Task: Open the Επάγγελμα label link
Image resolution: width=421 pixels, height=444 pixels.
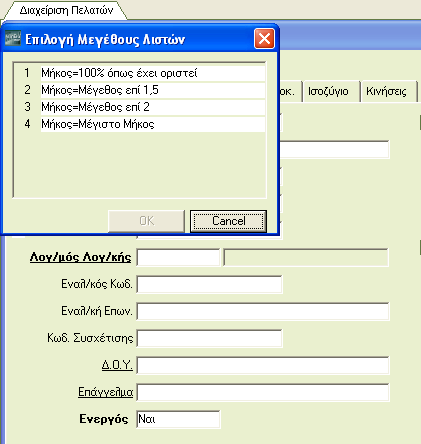Action: pyautogui.click(x=105, y=392)
